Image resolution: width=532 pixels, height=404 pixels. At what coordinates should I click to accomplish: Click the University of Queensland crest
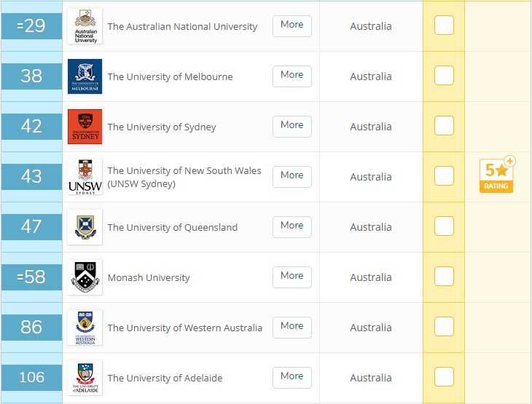(85, 226)
